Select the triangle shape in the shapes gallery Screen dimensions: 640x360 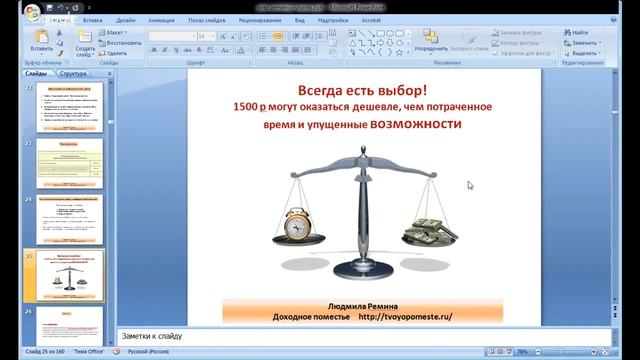click(x=352, y=43)
